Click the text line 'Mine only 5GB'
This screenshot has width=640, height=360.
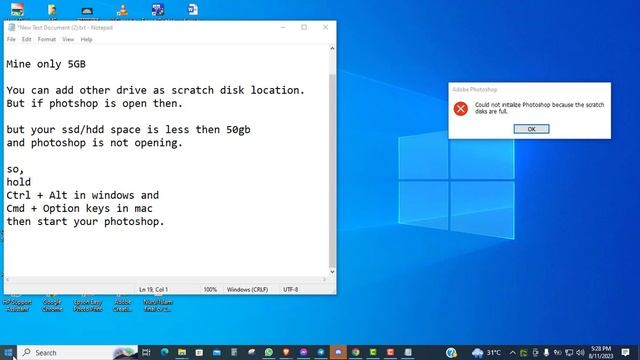pyautogui.click(x=46, y=64)
